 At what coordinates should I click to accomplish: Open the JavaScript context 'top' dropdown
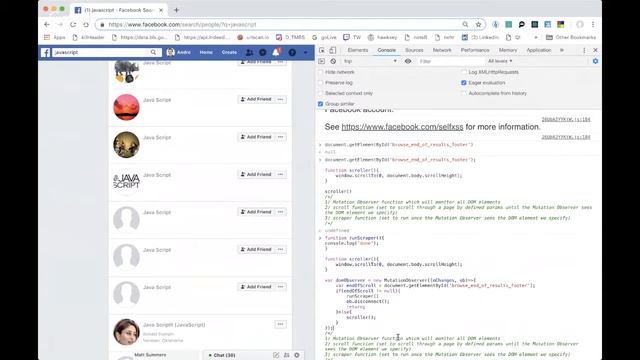(x=370, y=61)
